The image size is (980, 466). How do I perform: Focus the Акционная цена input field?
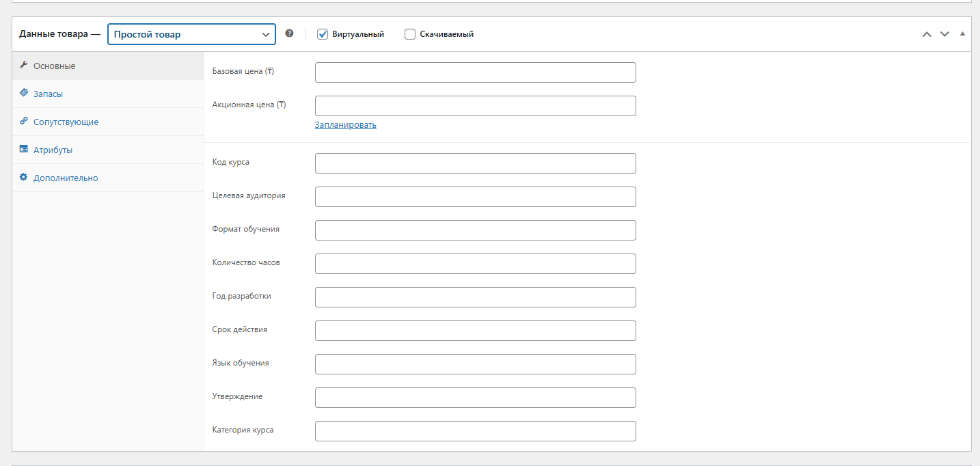pos(475,106)
